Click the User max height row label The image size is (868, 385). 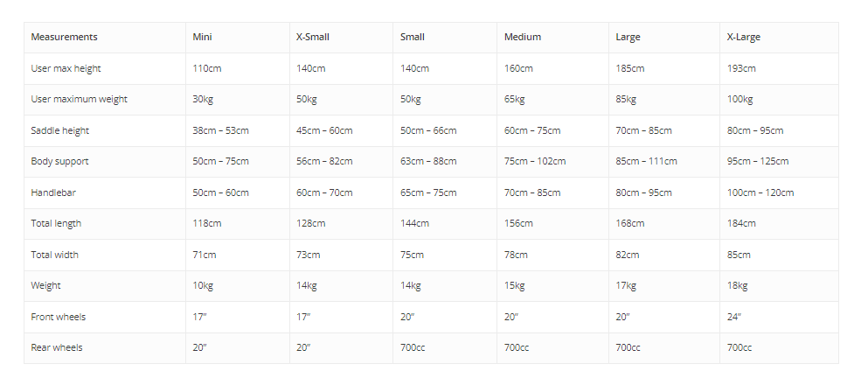(x=66, y=69)
